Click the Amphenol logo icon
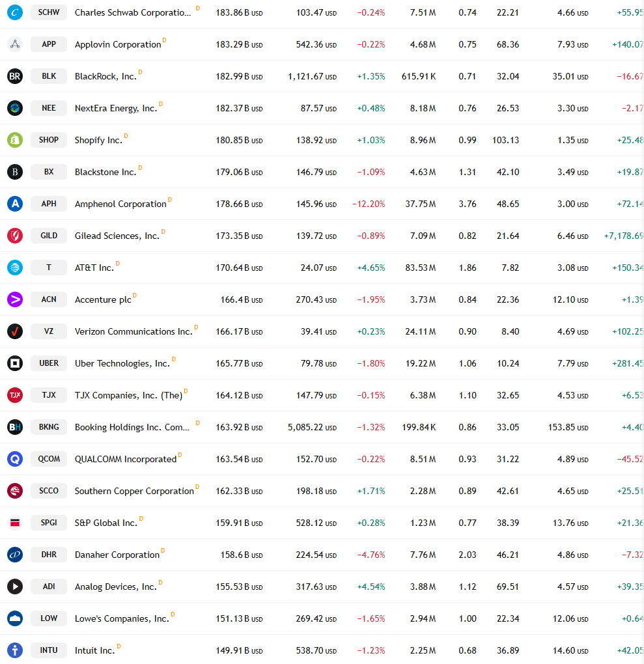This screenshot has height=664, width=644. click(x=15, y=204)
